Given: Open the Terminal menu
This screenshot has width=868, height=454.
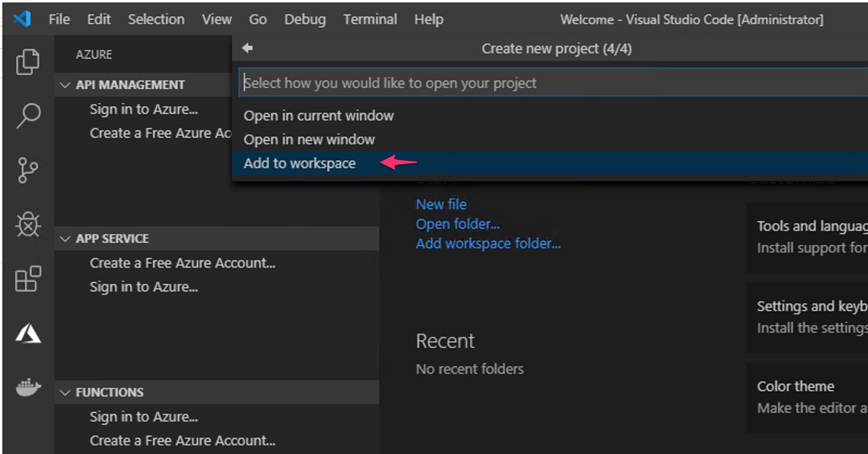Looking at the screenshot, I should coord(370,20).
